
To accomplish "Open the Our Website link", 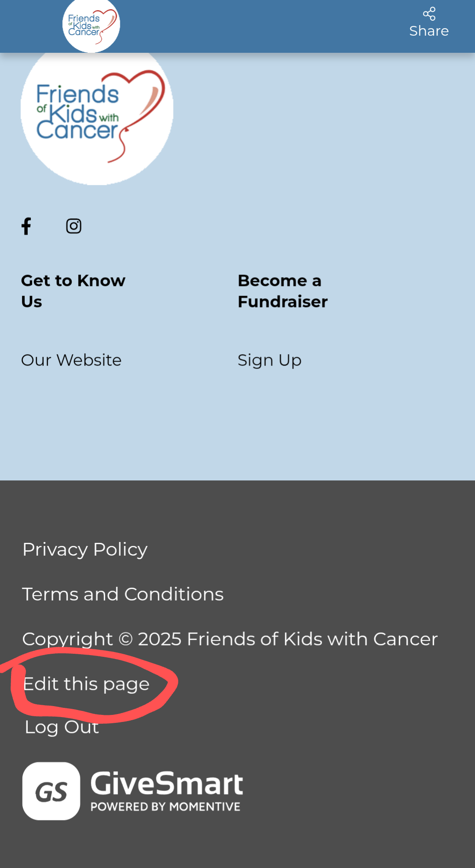I will [71, 360].
